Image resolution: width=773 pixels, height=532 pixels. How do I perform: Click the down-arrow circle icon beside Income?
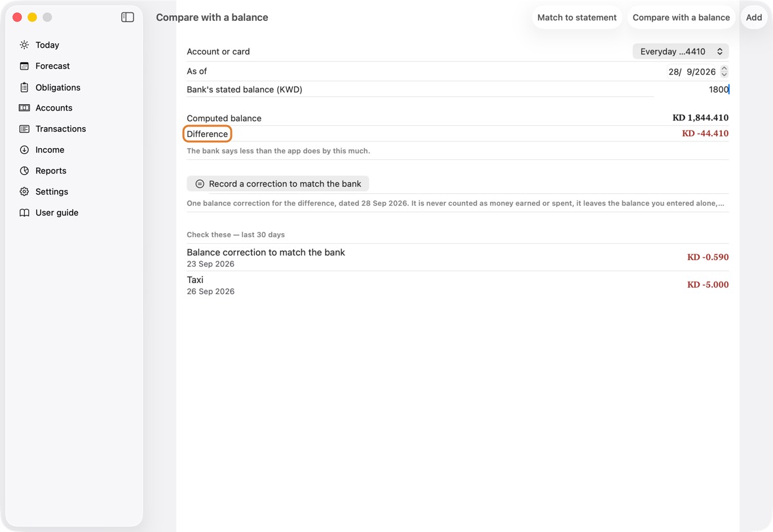pos(24,150)
